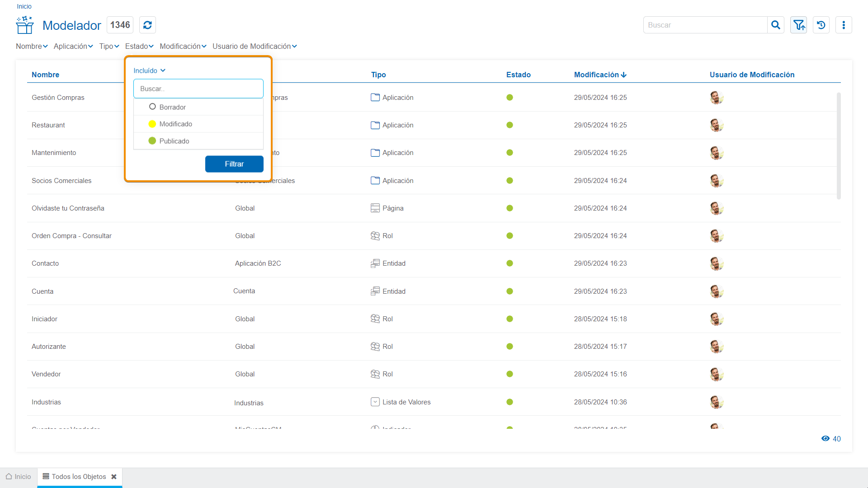This screenshot has height=488, width=868.
Task: Expand the Incluído dropdown
Action: click(x=150, y=70)
